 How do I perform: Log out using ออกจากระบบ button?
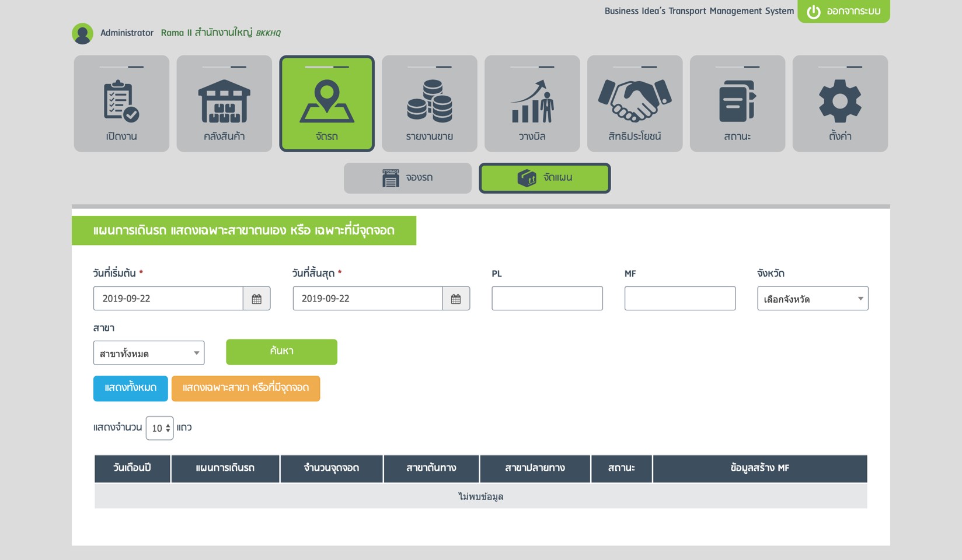844,11
